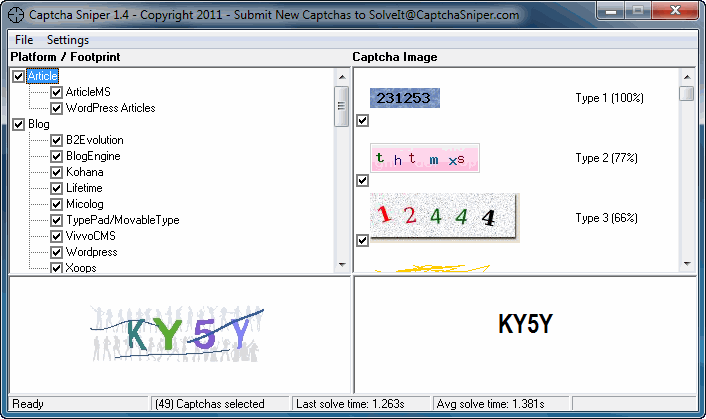The image size is (706, 419).
Task: Select the Micolog tree item
Action: (x=85, y=204)
